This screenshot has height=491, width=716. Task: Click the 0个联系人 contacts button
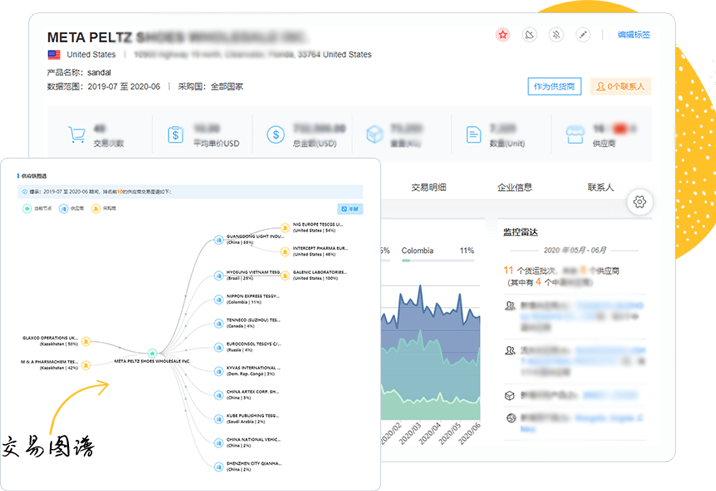621,87
